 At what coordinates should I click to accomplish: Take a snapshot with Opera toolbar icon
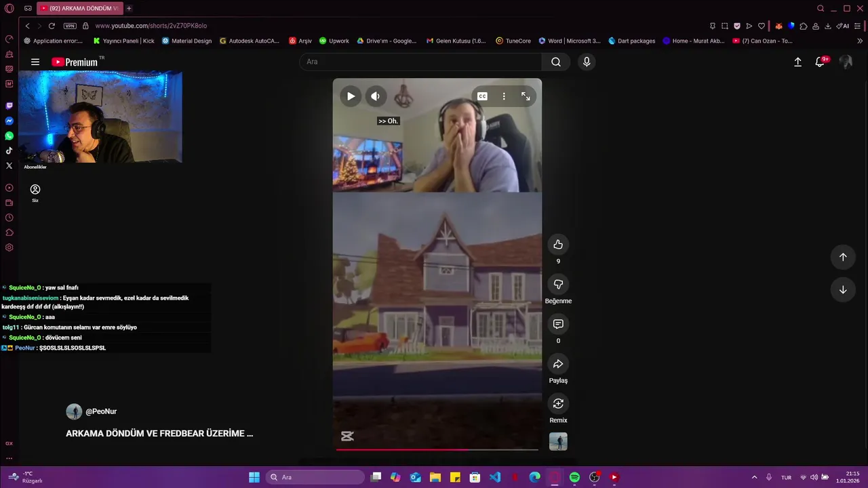pos(725,26)
